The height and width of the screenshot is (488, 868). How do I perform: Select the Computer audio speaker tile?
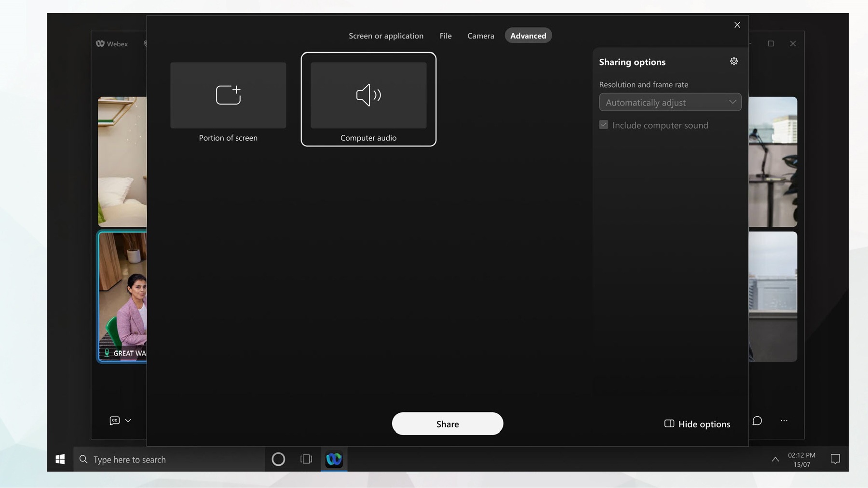[x=368, y=95]
